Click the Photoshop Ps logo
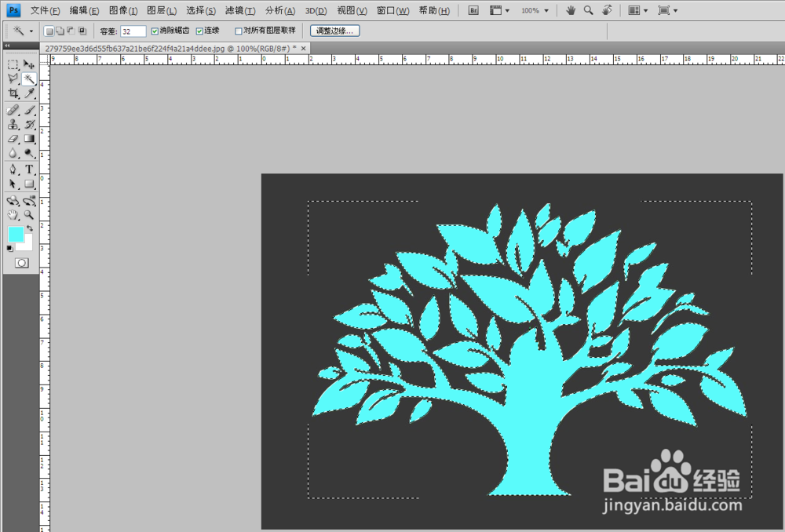 (13, 9)
